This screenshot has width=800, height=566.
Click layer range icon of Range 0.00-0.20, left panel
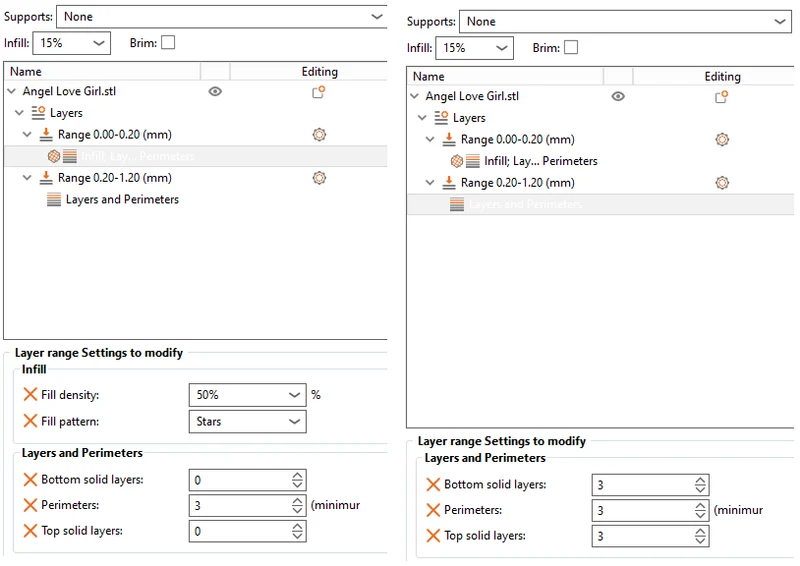[x=46, y=135]
